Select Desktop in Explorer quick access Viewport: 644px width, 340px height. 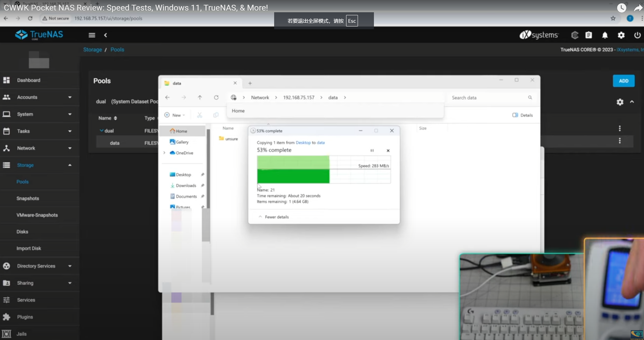(184, 175)
